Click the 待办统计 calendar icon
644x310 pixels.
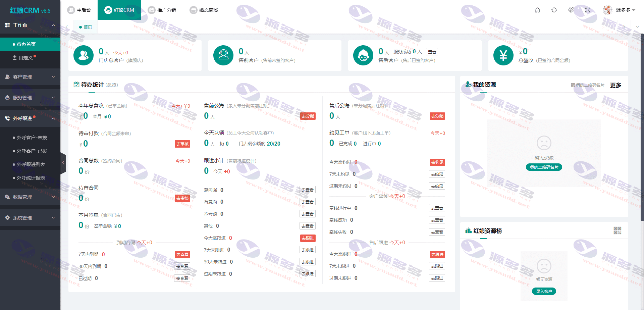[x=76, y=85]
